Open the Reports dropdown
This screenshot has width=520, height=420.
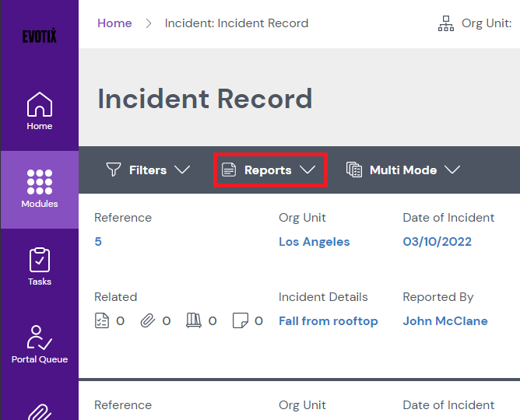tap(269, 170)
